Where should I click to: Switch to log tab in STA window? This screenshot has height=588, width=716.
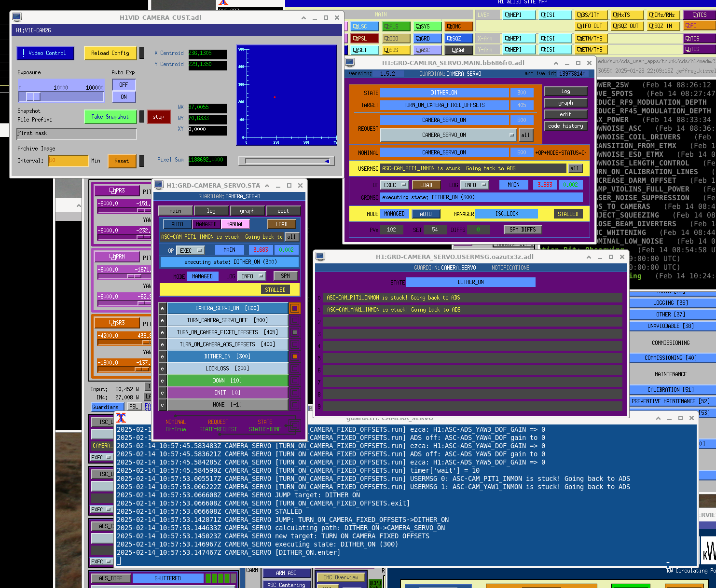(x=211, y=211)
